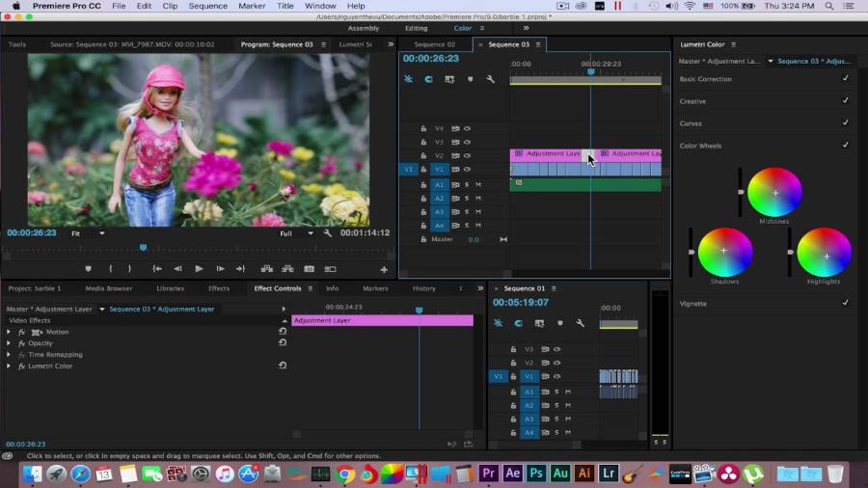Open button editor plus icon

[x=384, y=269]
